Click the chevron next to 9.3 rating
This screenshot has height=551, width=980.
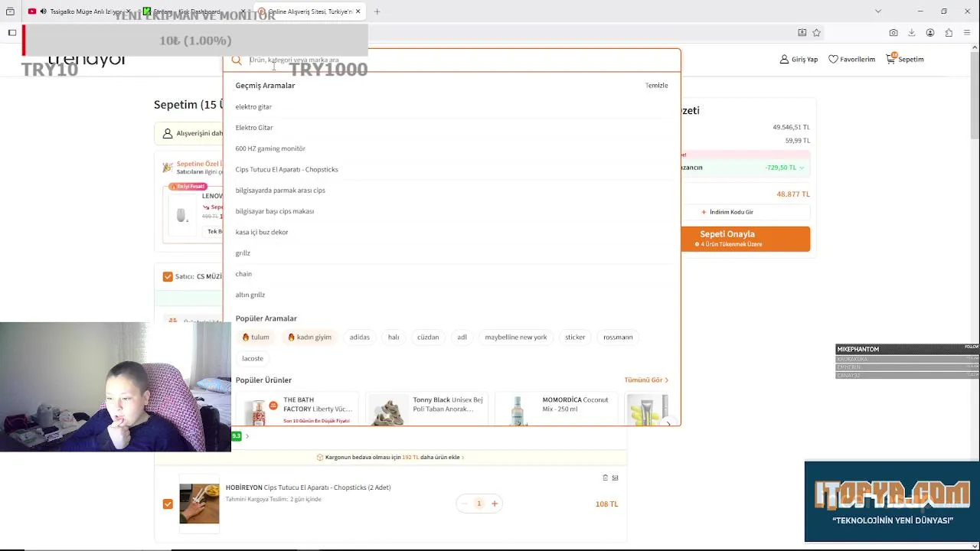click(x=247, y=436)
